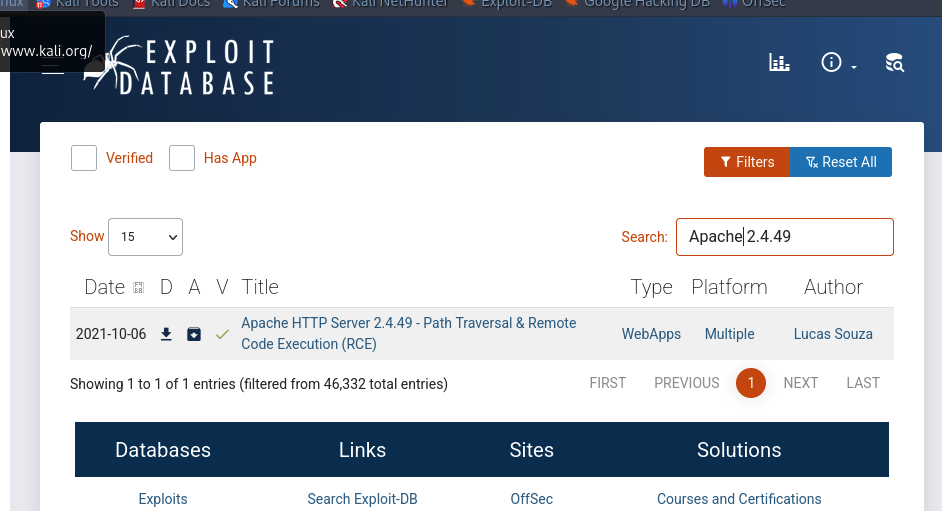The width and height of the screenshot is (942, 511).
Task: Select page 1 in pagination
Action: [751, 383]
